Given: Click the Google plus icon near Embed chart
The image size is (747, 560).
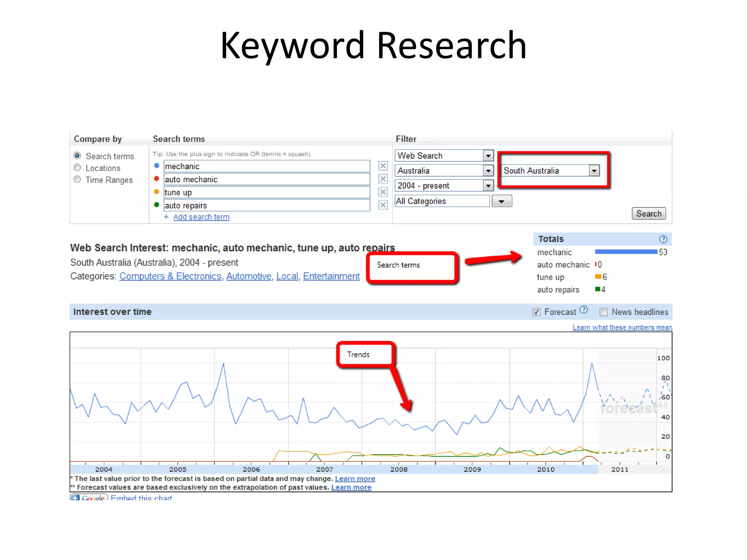Looking at the screenshot, I should coord(75,498).
